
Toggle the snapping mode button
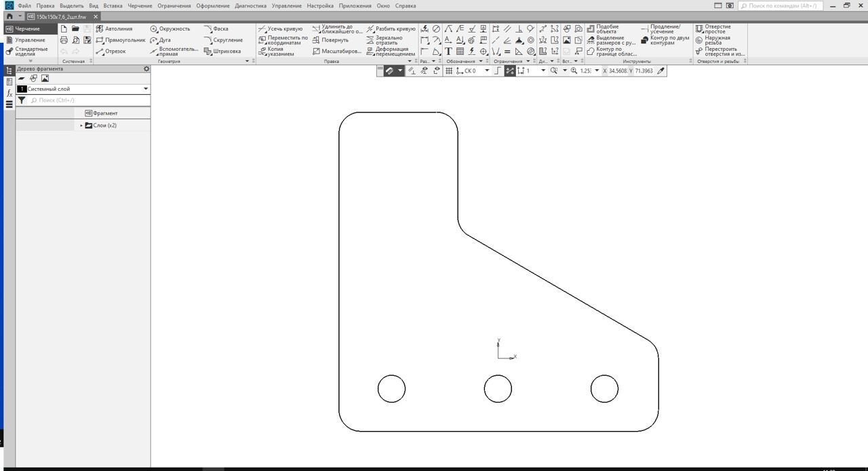point(510,70)
